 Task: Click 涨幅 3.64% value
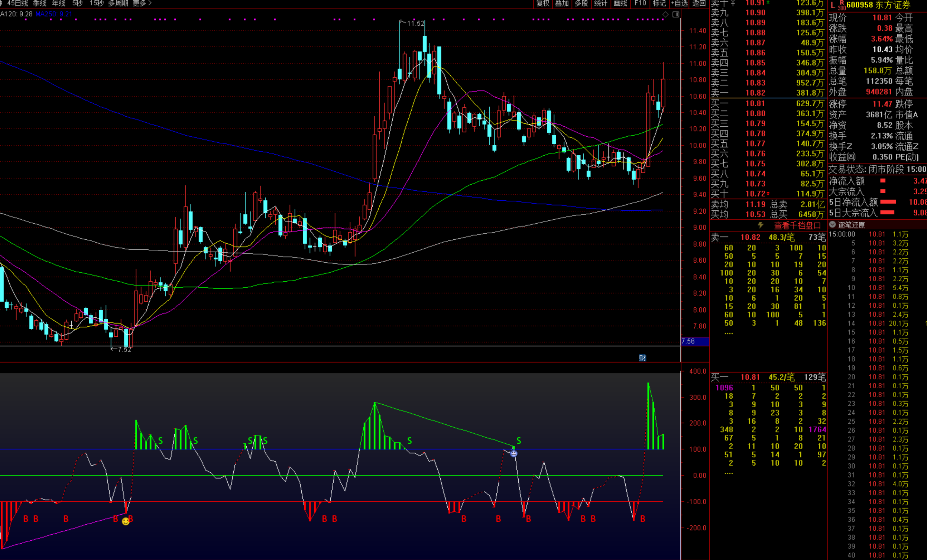[x=882, y=39]
